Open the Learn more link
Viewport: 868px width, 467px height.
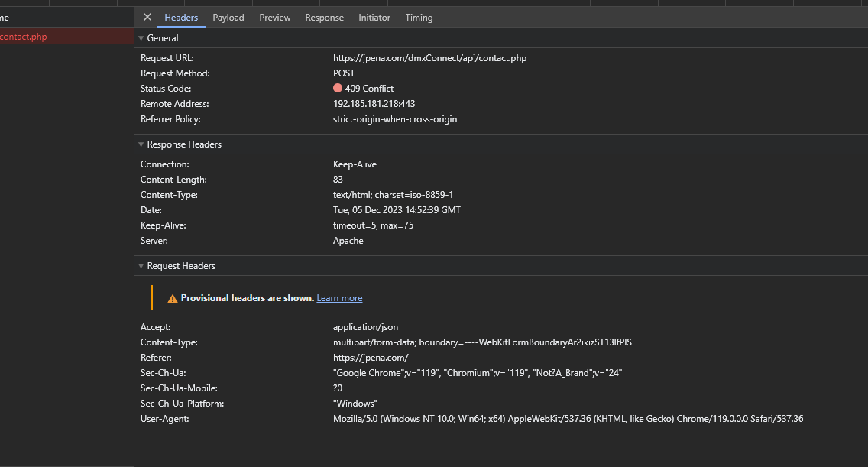click(x=339, y=298)
